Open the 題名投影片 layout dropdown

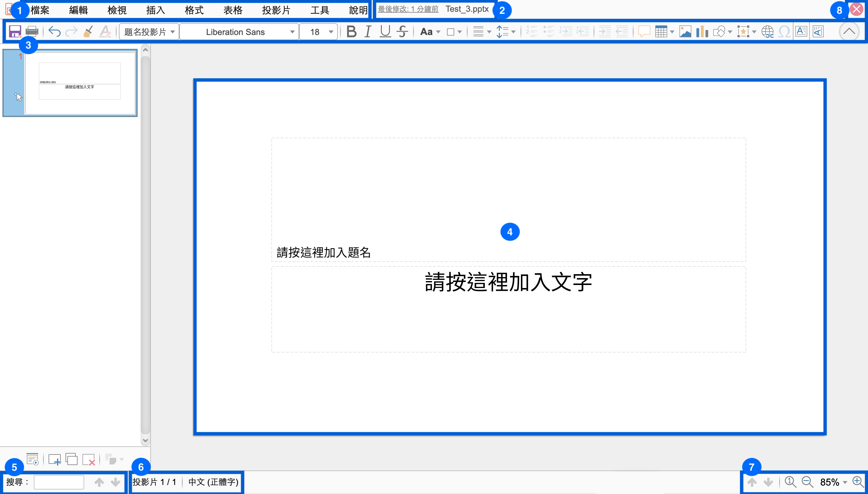pos(149,32)
